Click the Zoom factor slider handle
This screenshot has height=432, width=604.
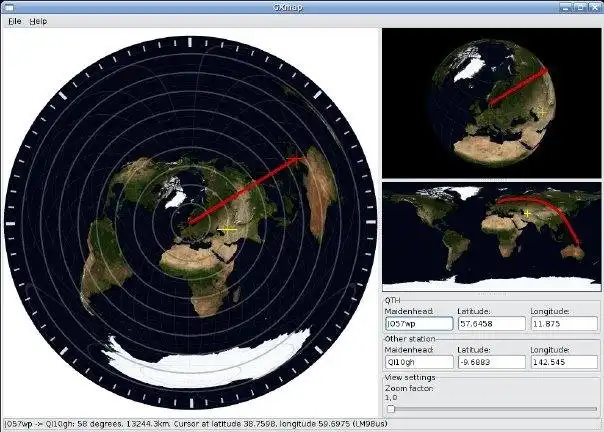(x=391, y=409)
